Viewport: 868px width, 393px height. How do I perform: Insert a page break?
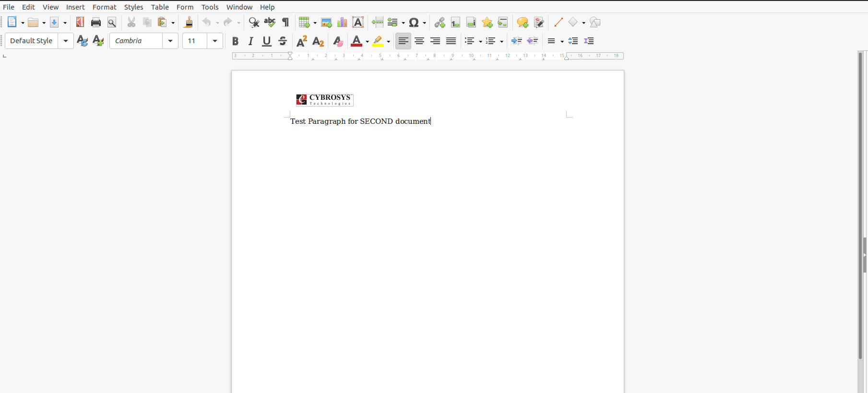pyautogui.click(x=378, y=22)
